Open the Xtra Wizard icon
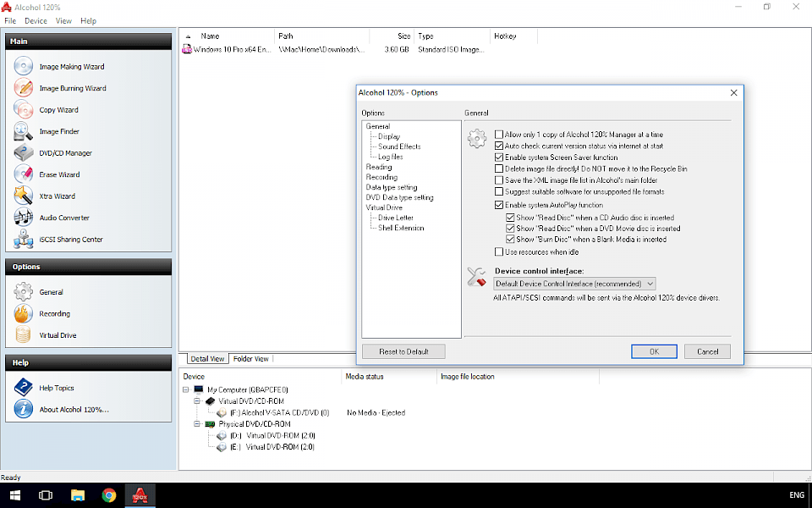This screenshot has width=812, height=508. point(24,196)
